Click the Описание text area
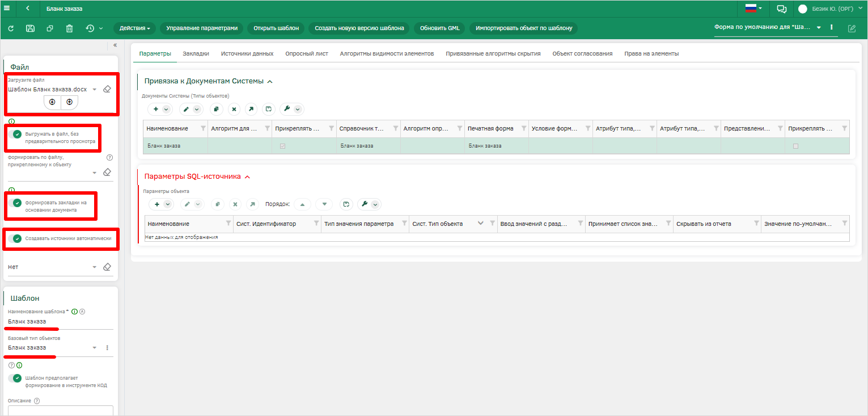The width and height of the screenshot is (868, 416). pyautogui.click(x=60, y=411)
